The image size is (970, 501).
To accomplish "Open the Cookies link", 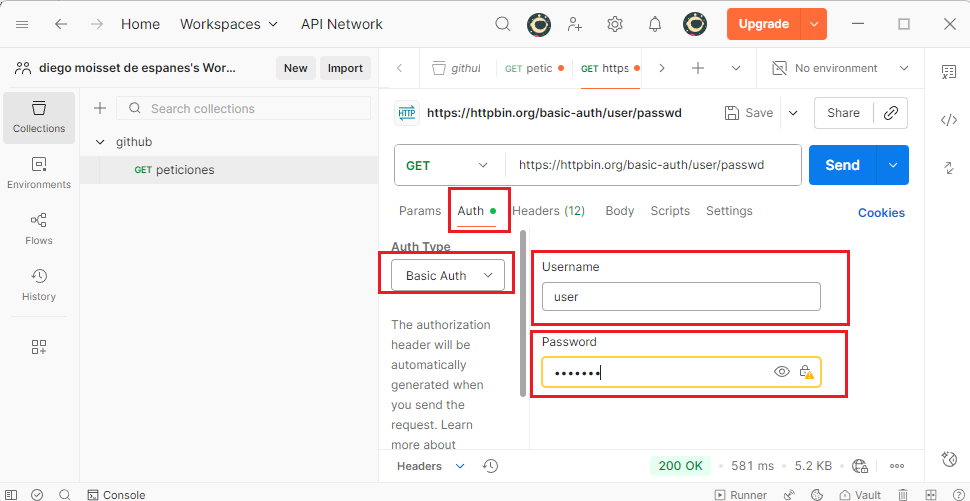I will 881,213.
